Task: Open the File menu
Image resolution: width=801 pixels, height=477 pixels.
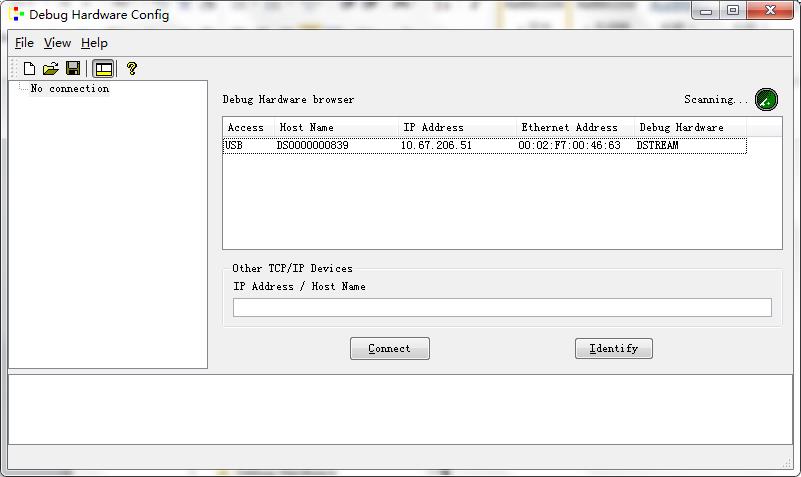Action: 24,43
